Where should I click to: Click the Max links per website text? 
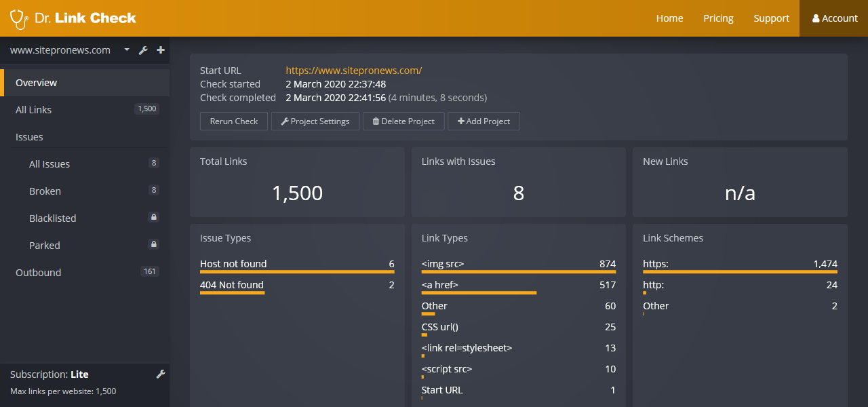[x=63, y=391]
